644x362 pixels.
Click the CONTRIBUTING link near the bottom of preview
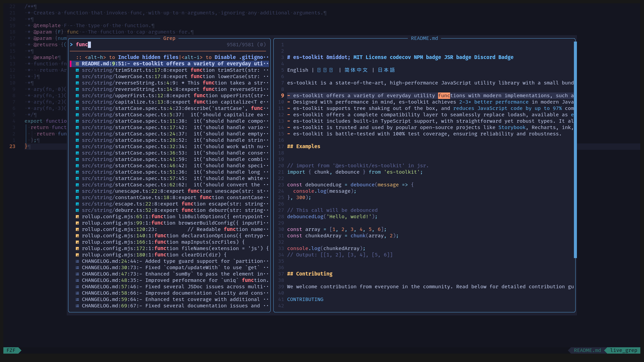[x=305, y=299]
